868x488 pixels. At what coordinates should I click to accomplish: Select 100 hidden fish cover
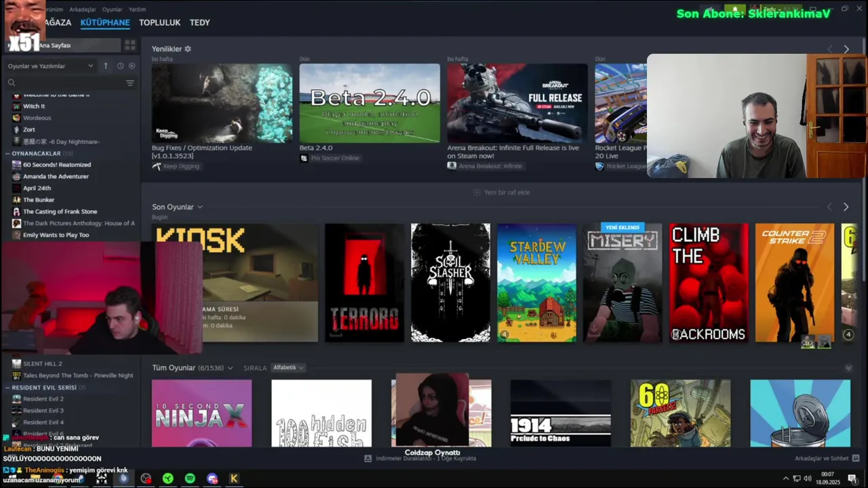[321, 413]
